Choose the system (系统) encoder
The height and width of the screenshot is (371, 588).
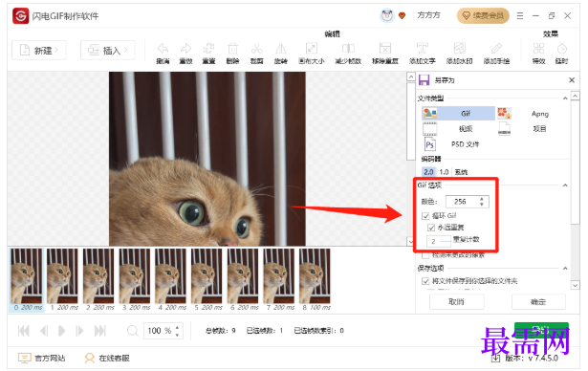(461, 172)
